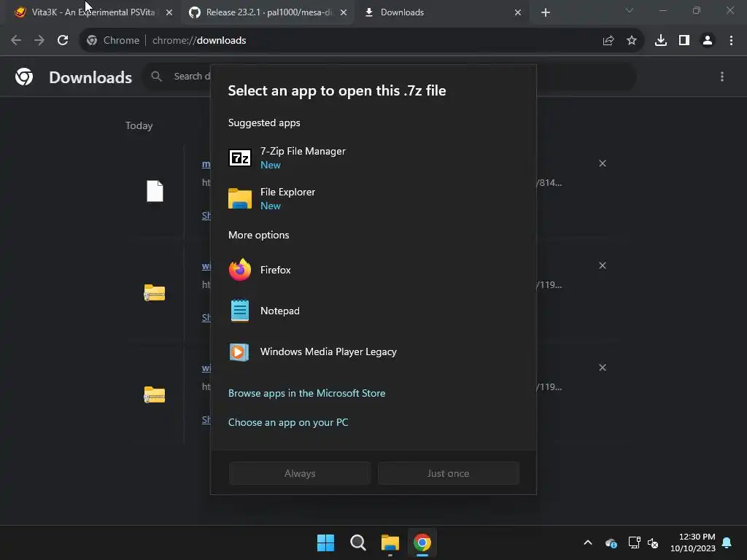The image size is (747, 560).
Task: Open network status tray icon
Action: pyautogui.click(x=634, y=542)
